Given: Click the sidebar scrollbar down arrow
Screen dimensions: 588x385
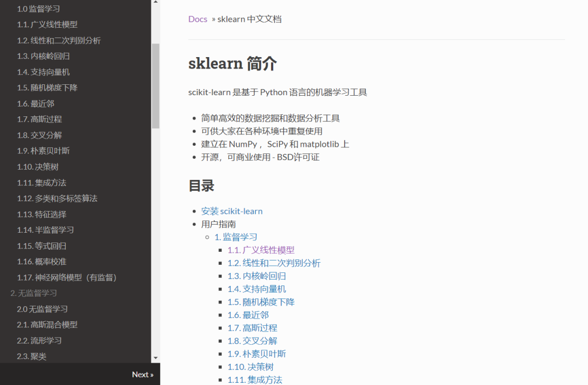Looking at the screenshot, I should coord(156,358).
